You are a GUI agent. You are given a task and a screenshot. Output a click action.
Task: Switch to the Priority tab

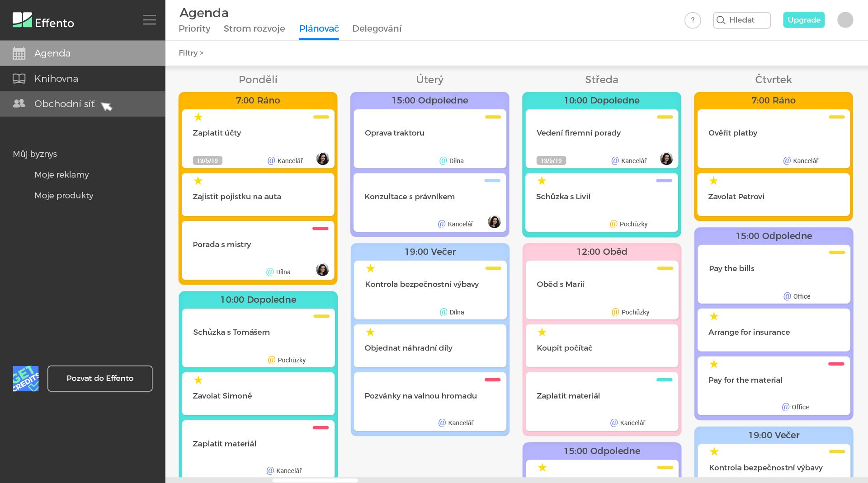click(x=194, y=28)
